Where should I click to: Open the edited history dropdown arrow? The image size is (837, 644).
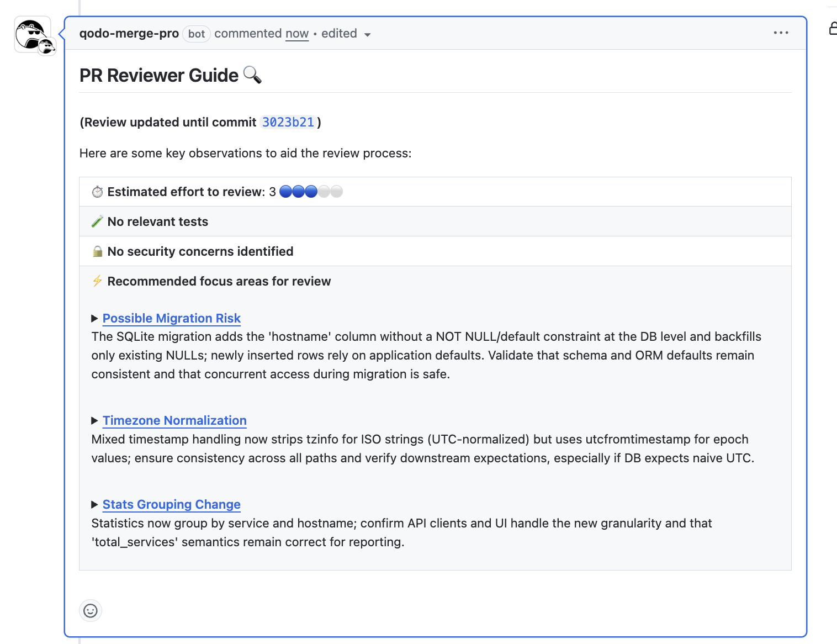[x=367, y=34]
